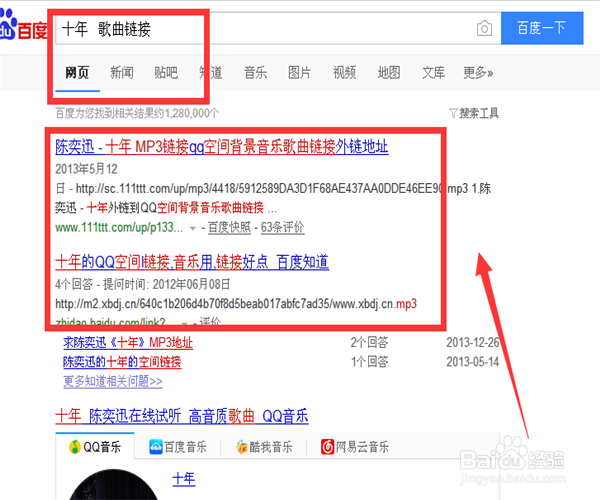Switch to the 新闻 tab
Image resolution: width=600 pixels, height=500 pixels.
122,72
